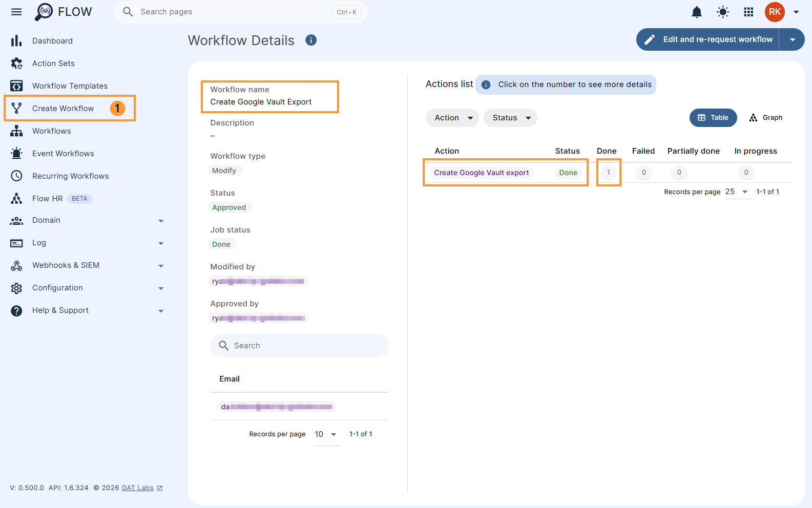Open the apps grid launcher
The height and width of the screenshot is (508, 812).
tap(748, 12)
